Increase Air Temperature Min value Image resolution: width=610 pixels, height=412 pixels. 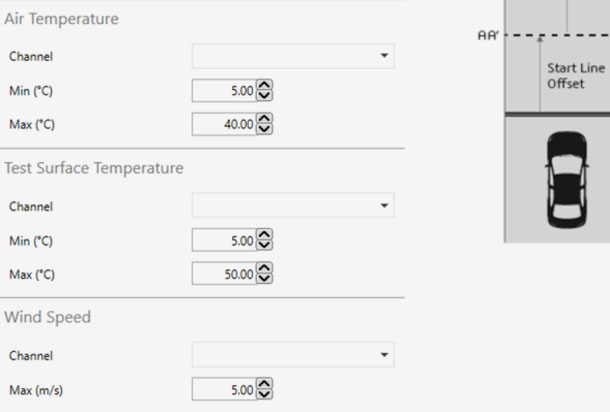(x=265, y=86)
